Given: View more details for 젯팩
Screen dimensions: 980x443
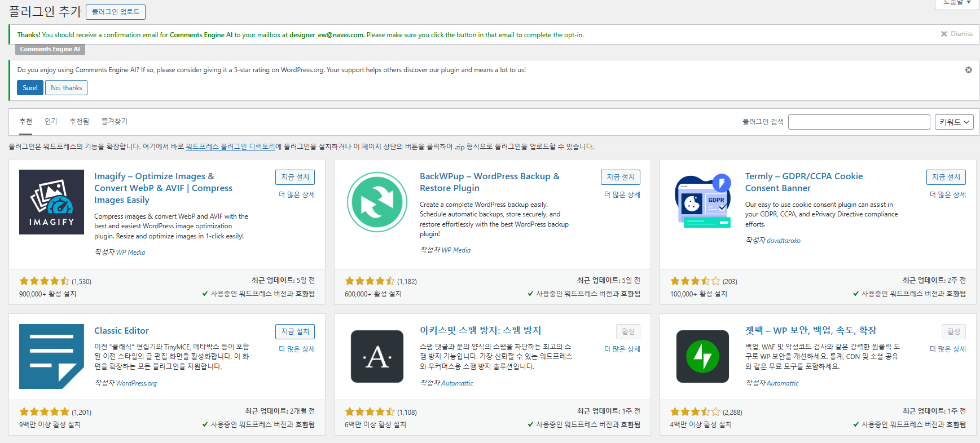Looking at the screenshot, I should point(948,349).
